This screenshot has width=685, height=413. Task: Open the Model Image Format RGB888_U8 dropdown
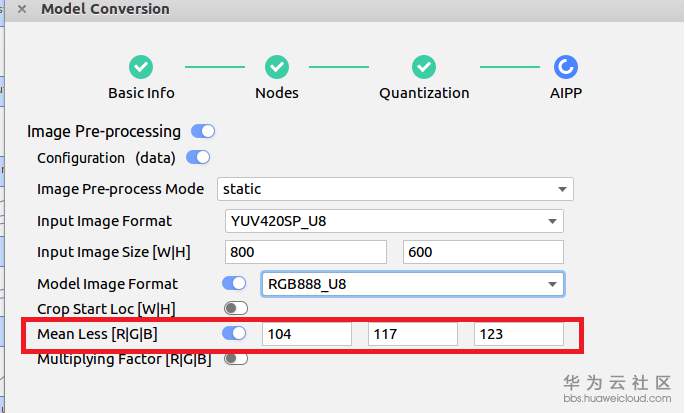412,284
